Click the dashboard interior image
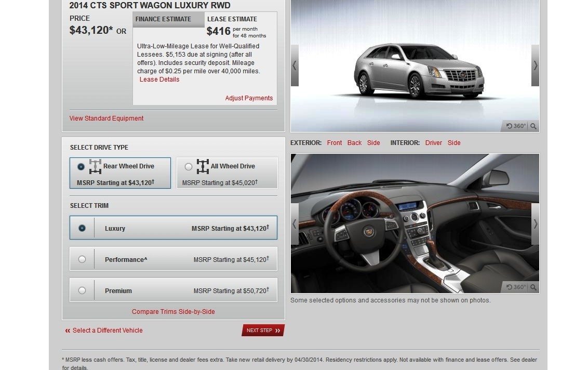This screenshot has width=588, height=370. click(415, 223)
